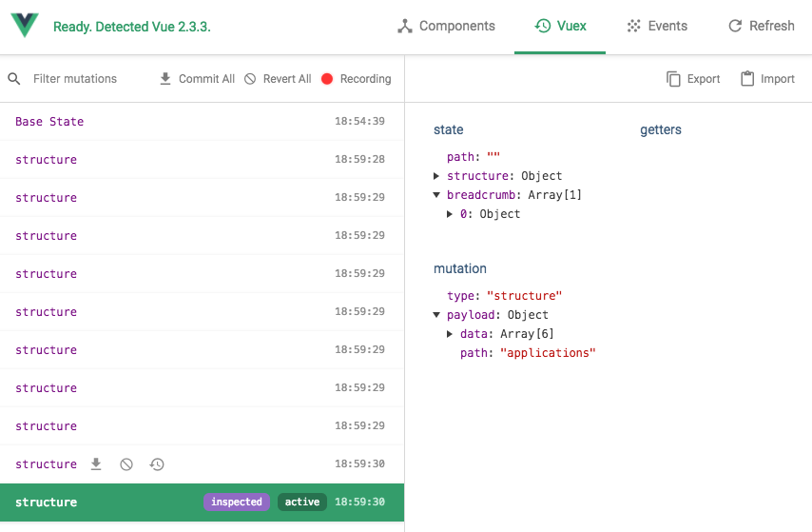Click Import state button
This screenshot has height=532, width=812.
(x=767, y=79)
